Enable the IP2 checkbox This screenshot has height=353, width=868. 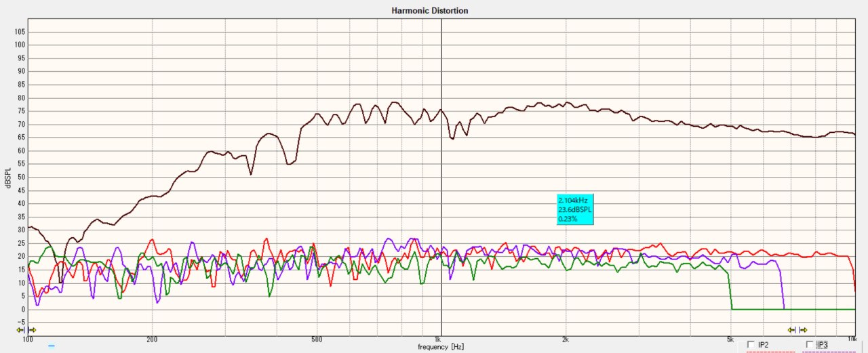pyautogui.click(x=751, y=345)
